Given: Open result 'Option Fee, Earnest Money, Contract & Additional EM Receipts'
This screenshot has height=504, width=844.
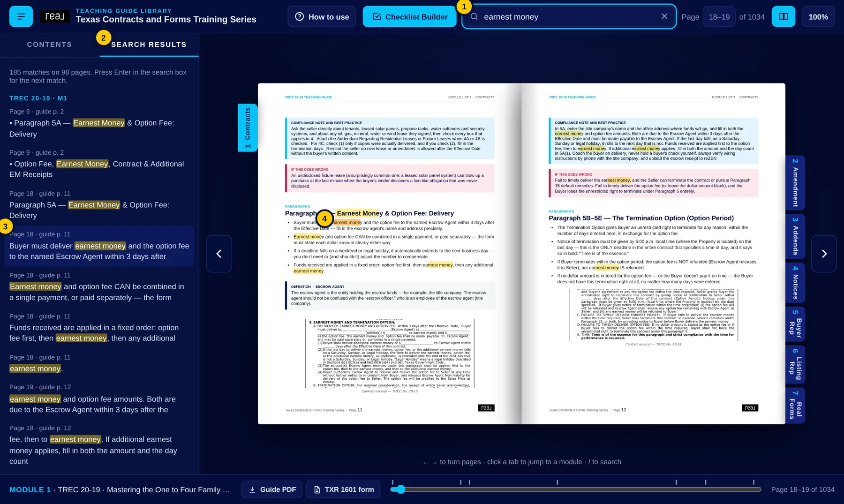Looking at the screenshot, I should tap(99, 164).
